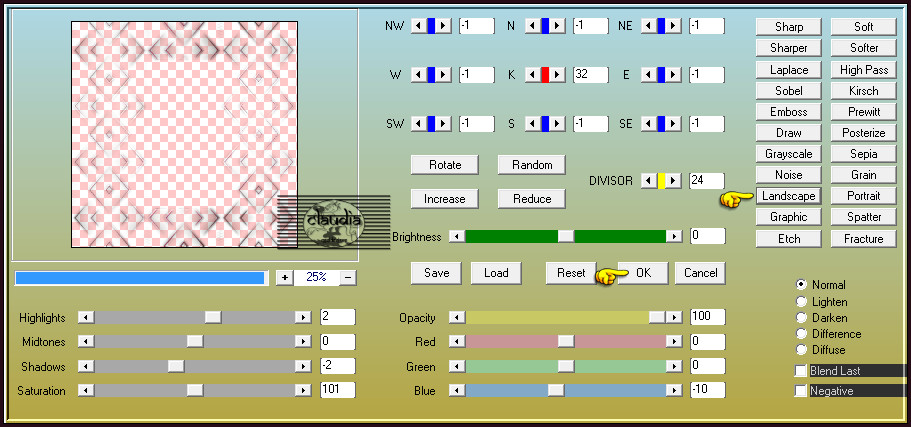Screen dimensions: 911x427
Task: Click Highlights slider right arrow
Action: point(303,318)
